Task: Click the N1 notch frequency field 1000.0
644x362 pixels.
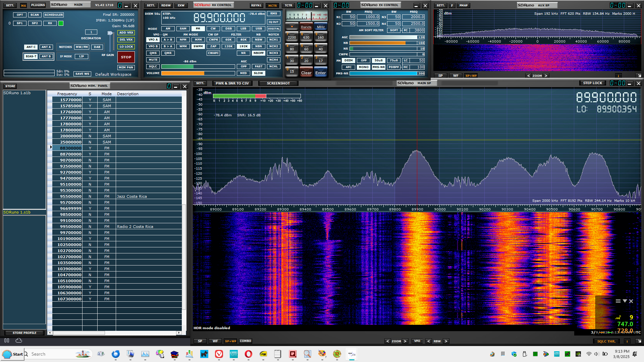Action: pyautogui.click(x=368, y=17)
